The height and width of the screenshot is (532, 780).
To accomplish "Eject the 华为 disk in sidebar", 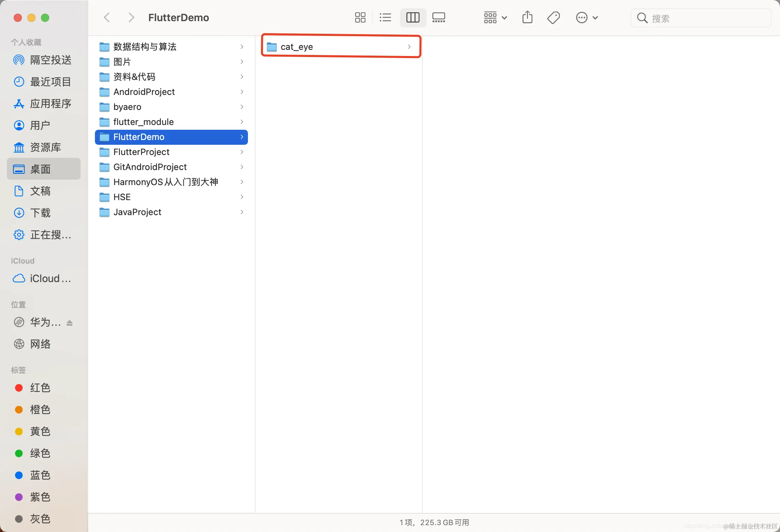I will [70, 323].
